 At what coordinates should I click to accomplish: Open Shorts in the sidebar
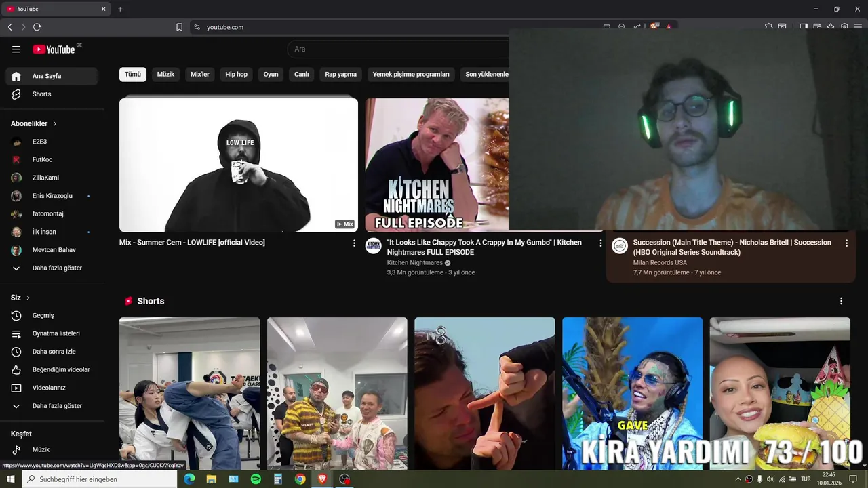pos(52,94)
